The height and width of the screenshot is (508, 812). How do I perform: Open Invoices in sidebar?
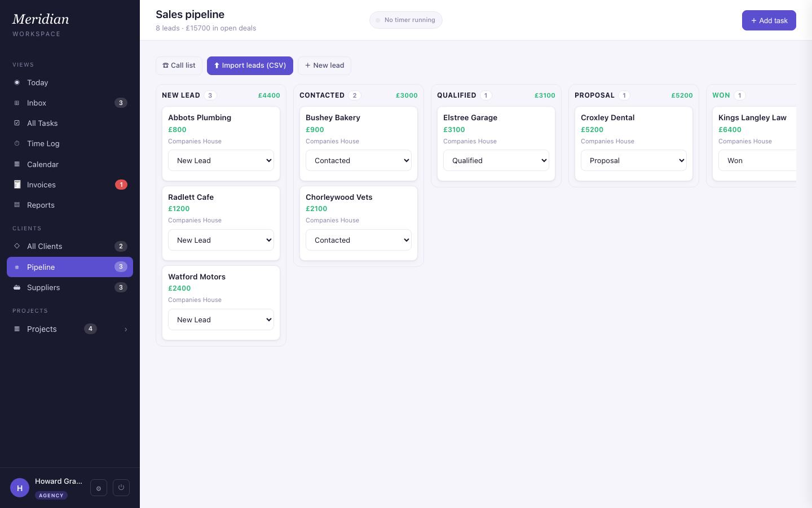click(x=70, y=185)
